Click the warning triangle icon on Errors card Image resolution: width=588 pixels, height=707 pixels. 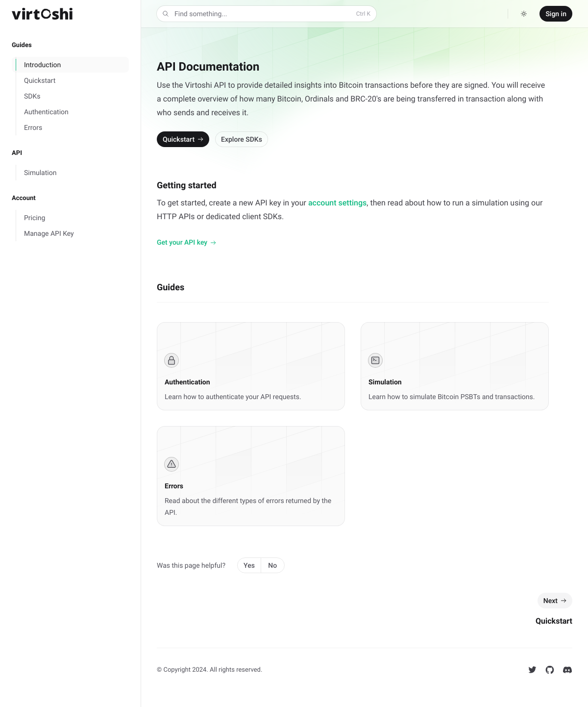tap(171, 464)
